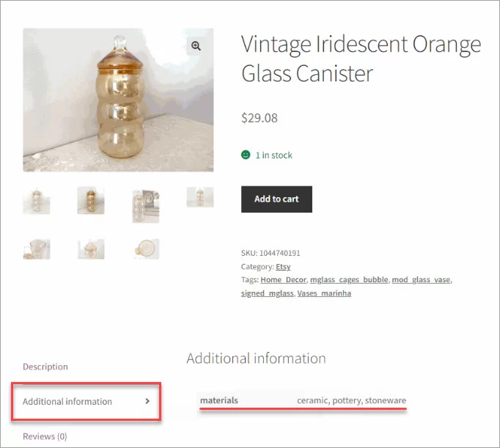View the fourth thumbnail in top row
This screenshot has width=500, height=448.
coord(200,197)
